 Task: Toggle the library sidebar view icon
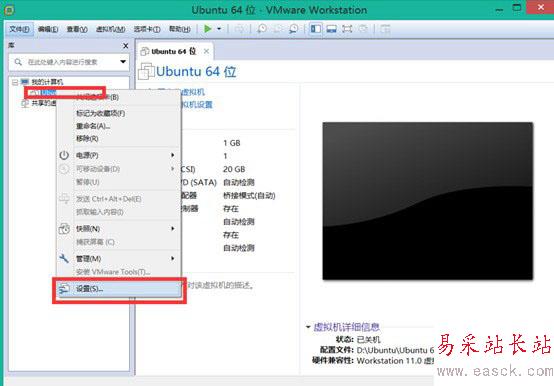(316, 29)
